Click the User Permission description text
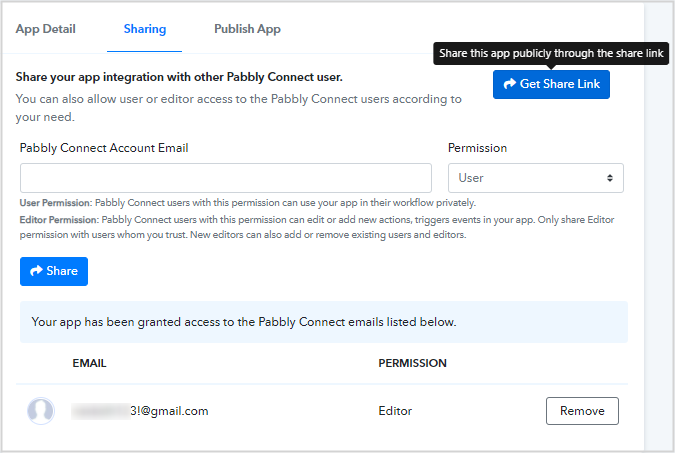Viewport: 675px width, 453px height. click(248, 203)
